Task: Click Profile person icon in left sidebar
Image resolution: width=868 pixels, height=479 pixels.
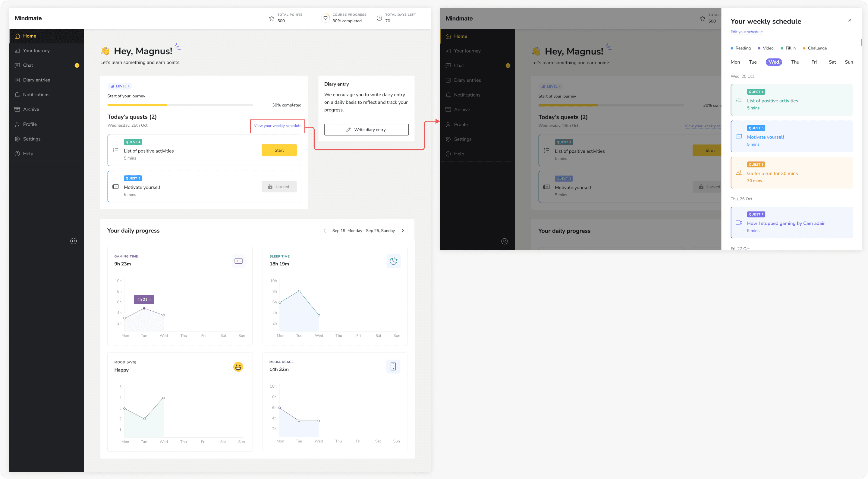Action: click(x=17, y=124)
